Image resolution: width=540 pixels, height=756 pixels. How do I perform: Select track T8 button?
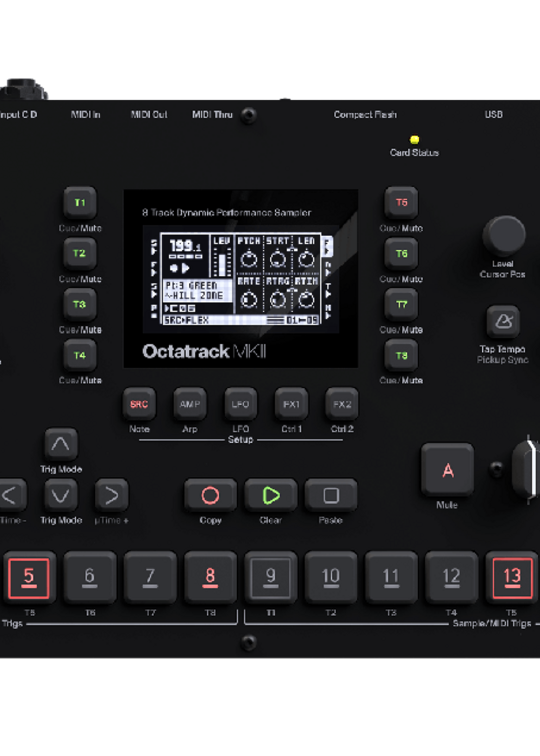click(401, 355)
